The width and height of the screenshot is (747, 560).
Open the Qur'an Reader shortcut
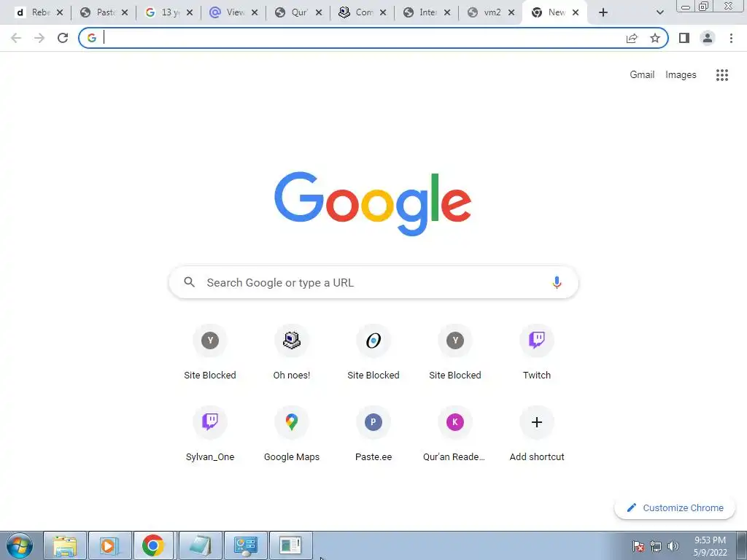(454, 435)
